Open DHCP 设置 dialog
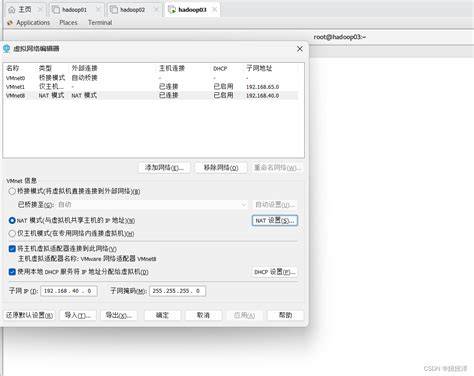 coord(275,272)
